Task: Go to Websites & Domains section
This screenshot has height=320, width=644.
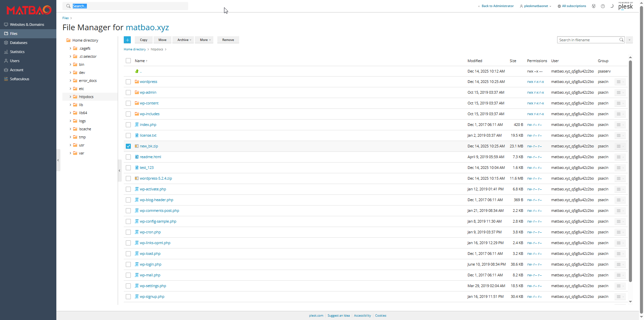Action: [x=27, y=25]
